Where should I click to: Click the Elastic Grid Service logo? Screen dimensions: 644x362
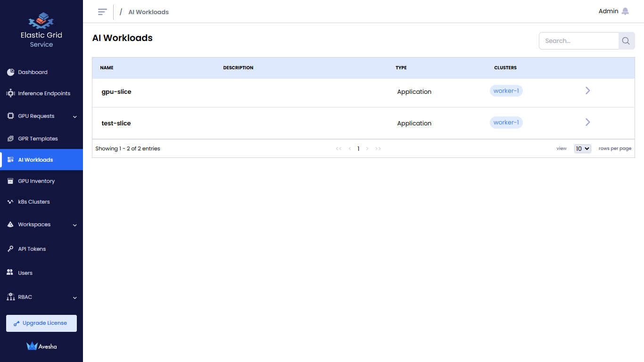pos(41,21)
